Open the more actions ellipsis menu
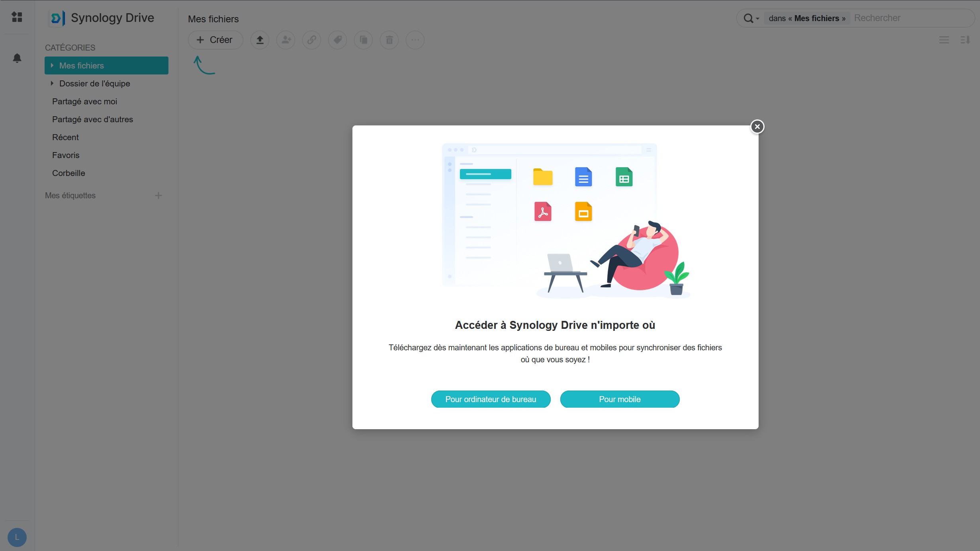The height and width of the screenshot is (551, 980). pyautogui.click(x=415, y=40)
